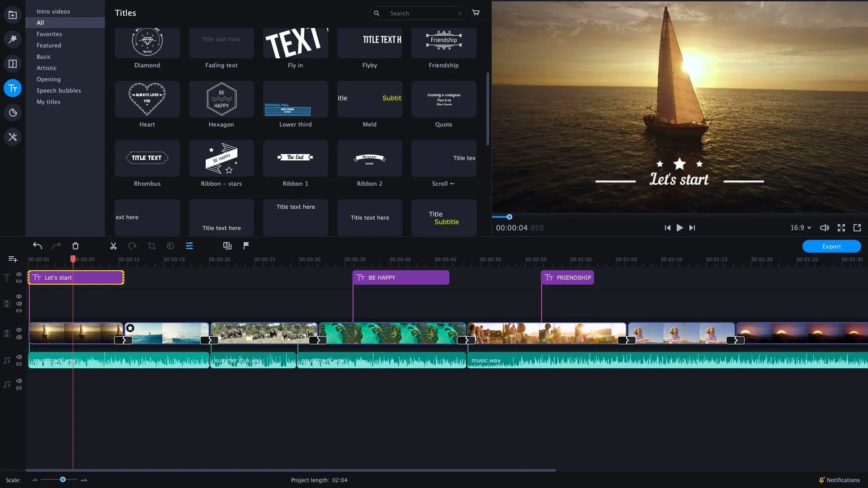868x488 pixels.
Task: Split the clip using the scissors icon
Action: tap(113, 246)
